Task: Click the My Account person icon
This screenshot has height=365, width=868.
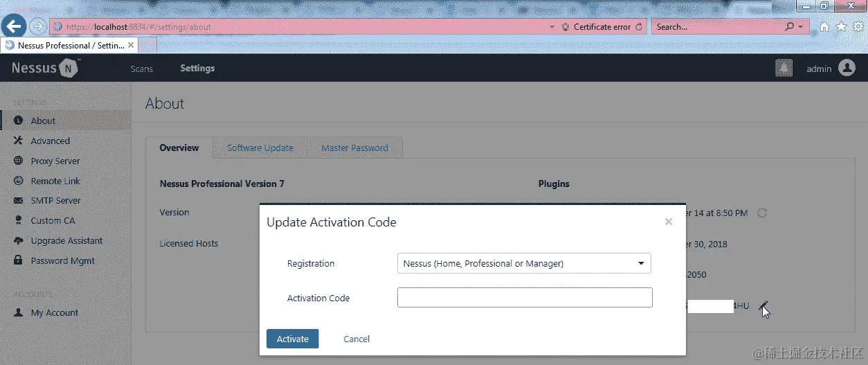Action: tap(19, 312)
